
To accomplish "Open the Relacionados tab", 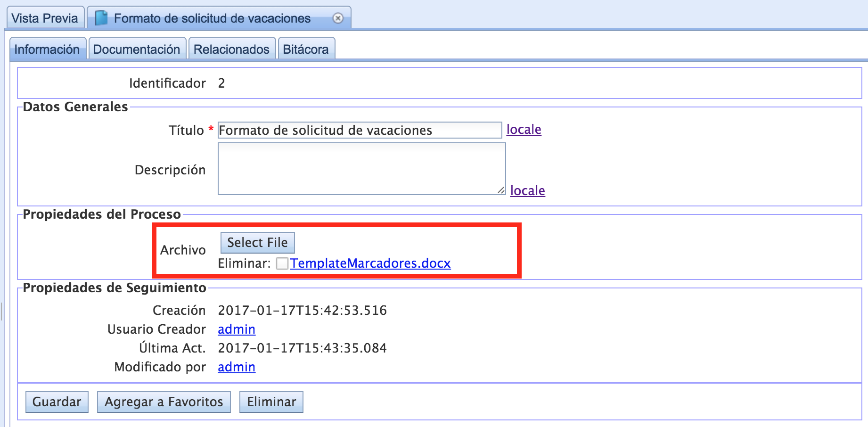I will point(231,49).
